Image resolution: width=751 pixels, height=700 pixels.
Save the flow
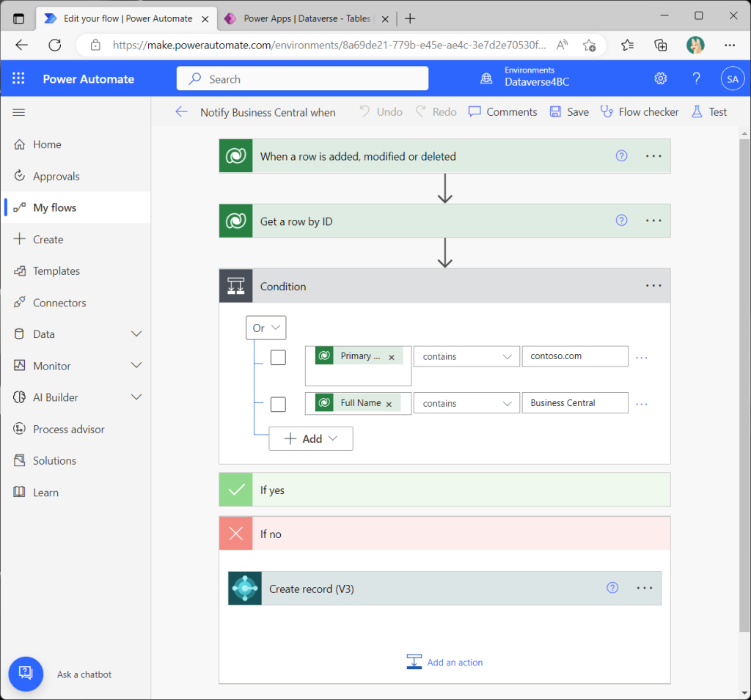point(569,112)
